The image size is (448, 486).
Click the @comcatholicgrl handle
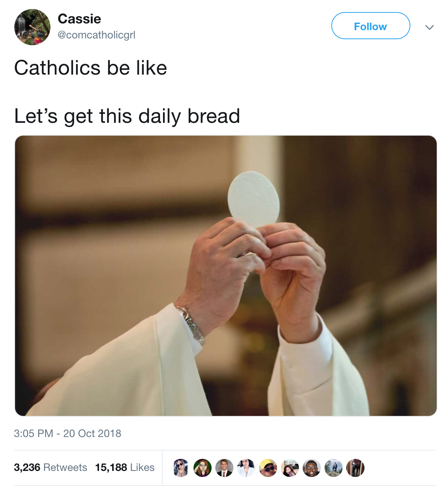[97, 35]
